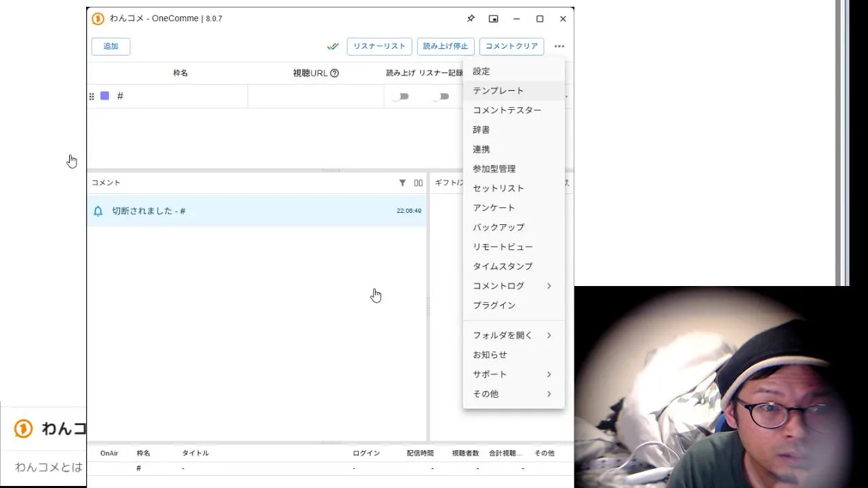Choose セットリスト in the menu
Screen dimensions: 868x488
coord(513,188)
